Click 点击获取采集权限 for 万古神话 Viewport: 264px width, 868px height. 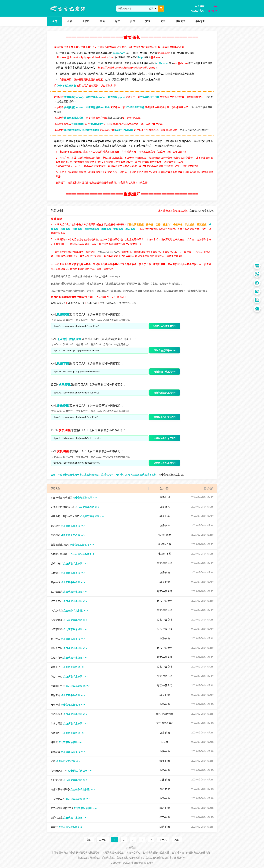pyautogui.click(x=73, y=582)
